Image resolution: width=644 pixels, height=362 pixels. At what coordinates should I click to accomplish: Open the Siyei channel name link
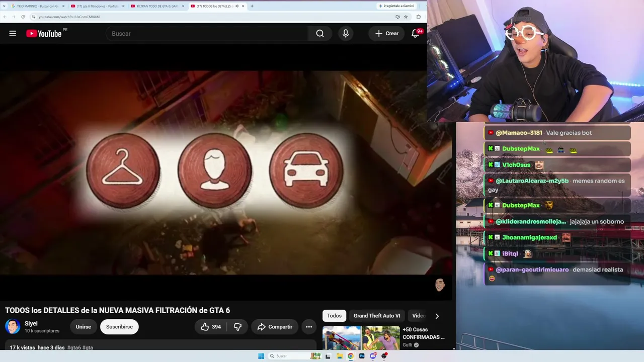click(x=31, y=324)
